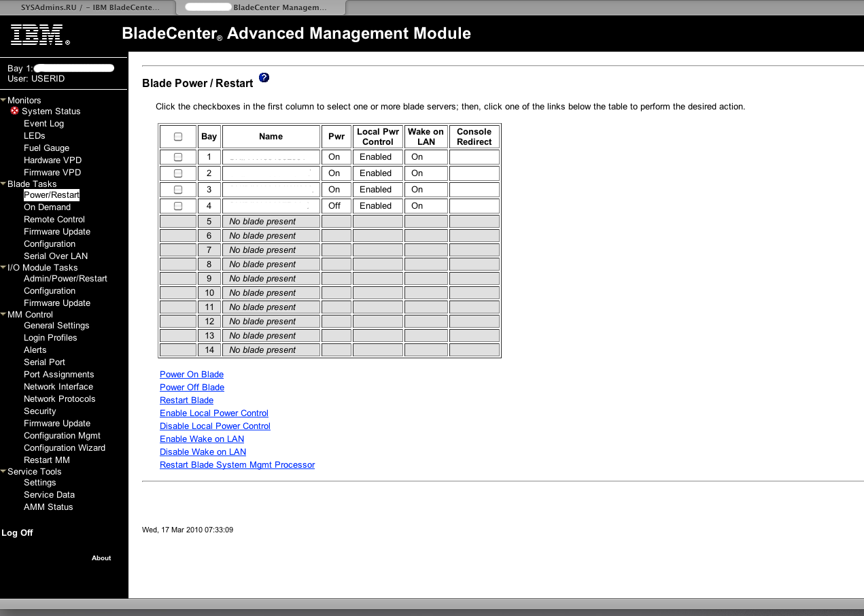The width and height of the screenshot is (864, 616).
Task: Open Service Data page
Action: point(49,495)
